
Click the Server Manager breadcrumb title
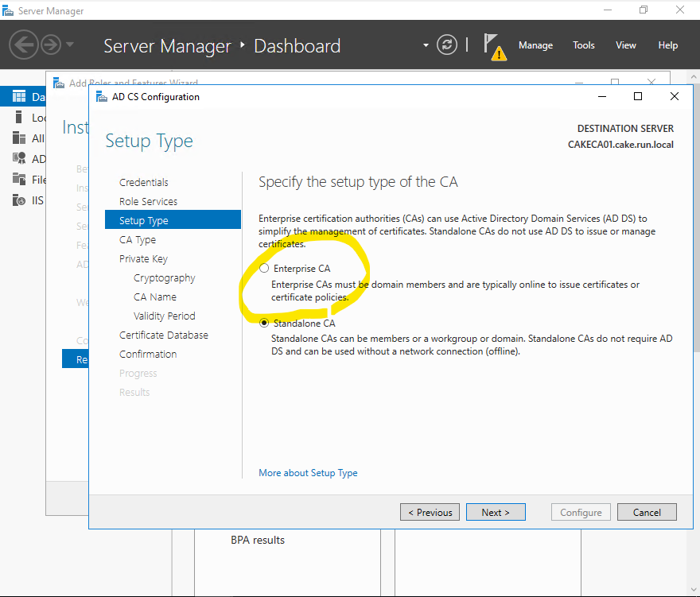pyautogui.click(x=167, y=46)
